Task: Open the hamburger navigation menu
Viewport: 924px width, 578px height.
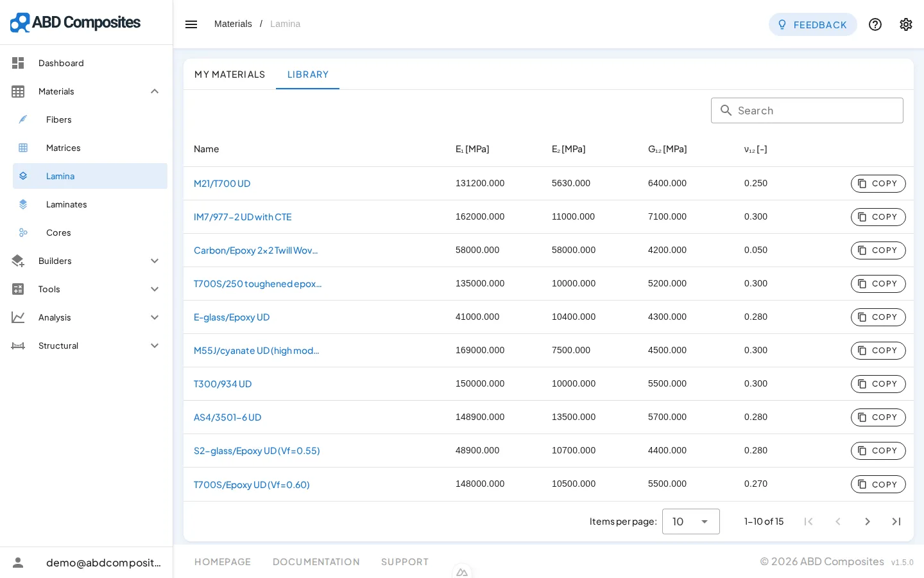Action: point(191,24)
